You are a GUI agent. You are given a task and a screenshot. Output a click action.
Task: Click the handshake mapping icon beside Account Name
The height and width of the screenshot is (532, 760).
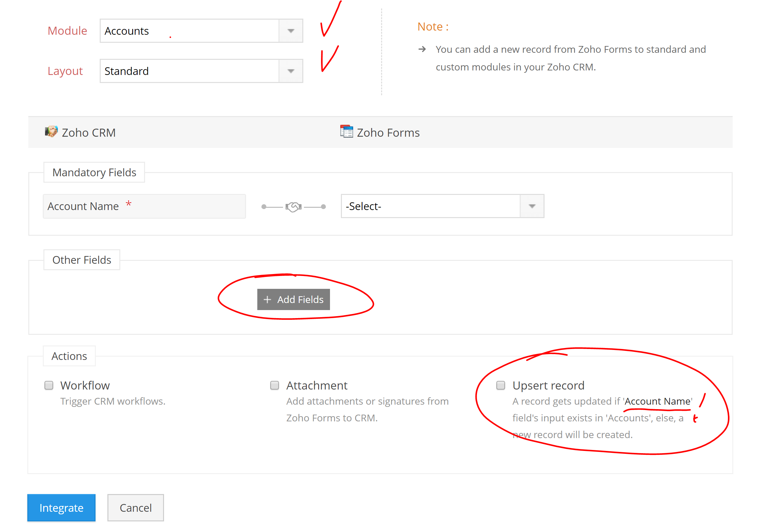(293, 207)
